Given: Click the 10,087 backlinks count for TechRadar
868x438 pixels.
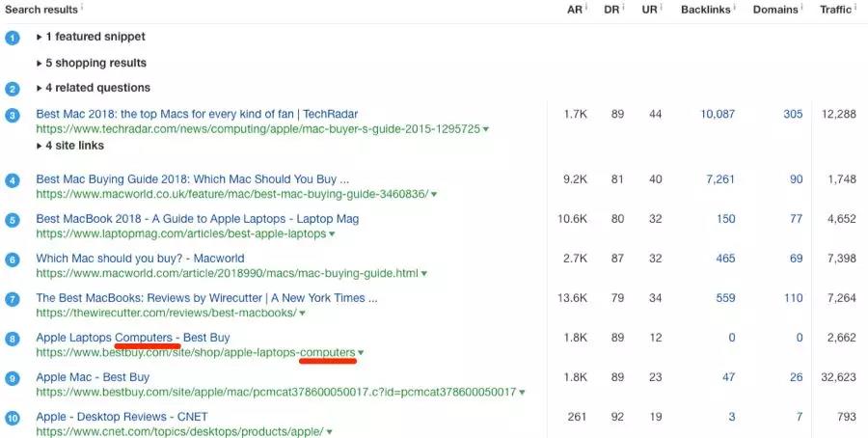Looking at the screenshot, I should tap(718, 114).
